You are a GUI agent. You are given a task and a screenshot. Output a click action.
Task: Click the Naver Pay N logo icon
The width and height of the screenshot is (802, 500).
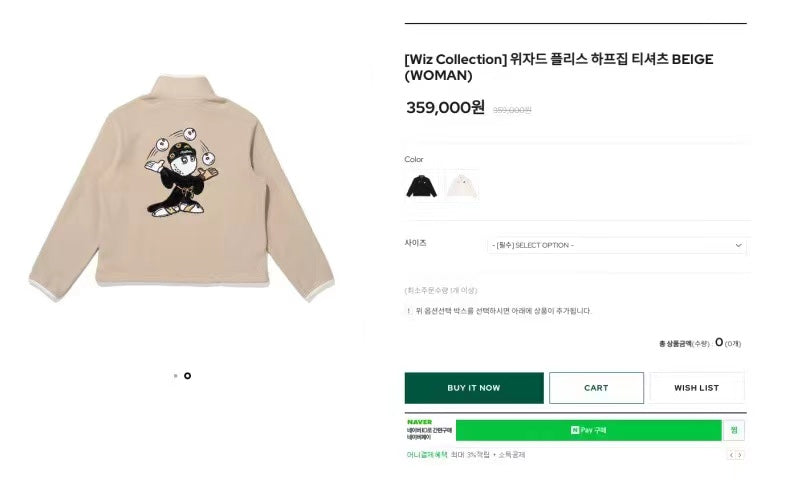tap(575, 431)
